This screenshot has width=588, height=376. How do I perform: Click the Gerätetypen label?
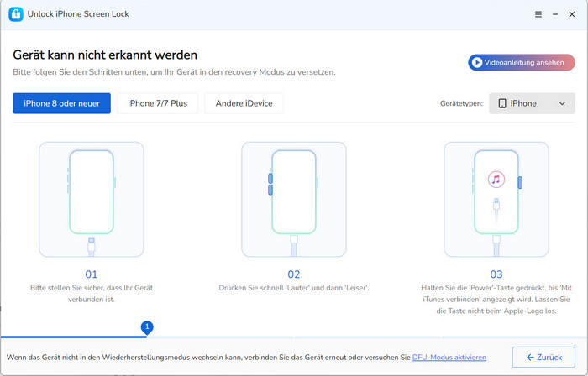pos(461,104)
